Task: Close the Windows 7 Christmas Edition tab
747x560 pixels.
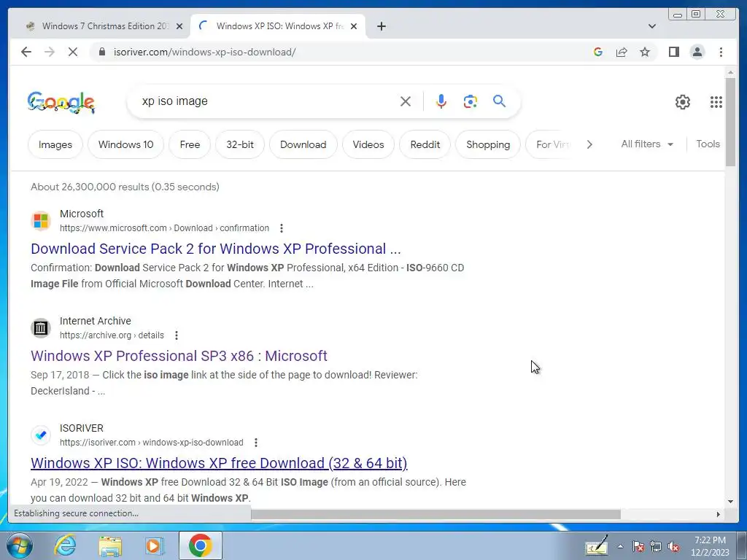Action: click(179, 26)
